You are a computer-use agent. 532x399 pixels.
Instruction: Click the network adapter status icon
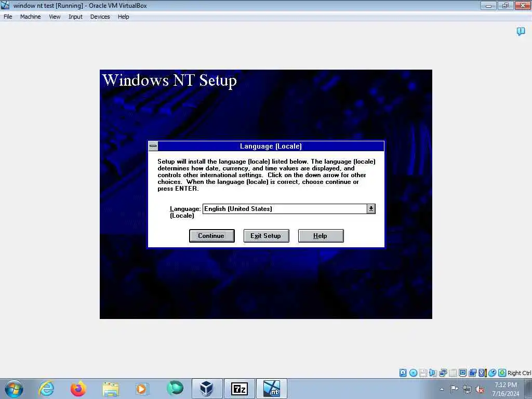pyautogui.click(x=443, y=373)
